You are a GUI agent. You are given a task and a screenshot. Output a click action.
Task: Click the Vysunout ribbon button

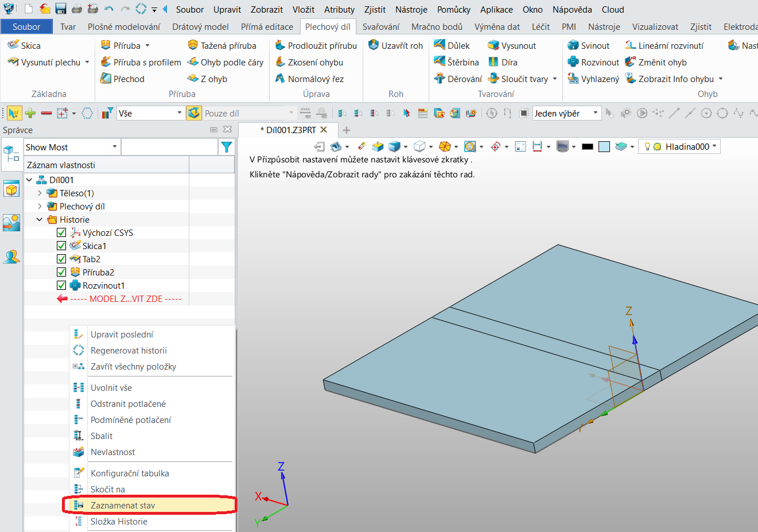(x=512, y=45)
